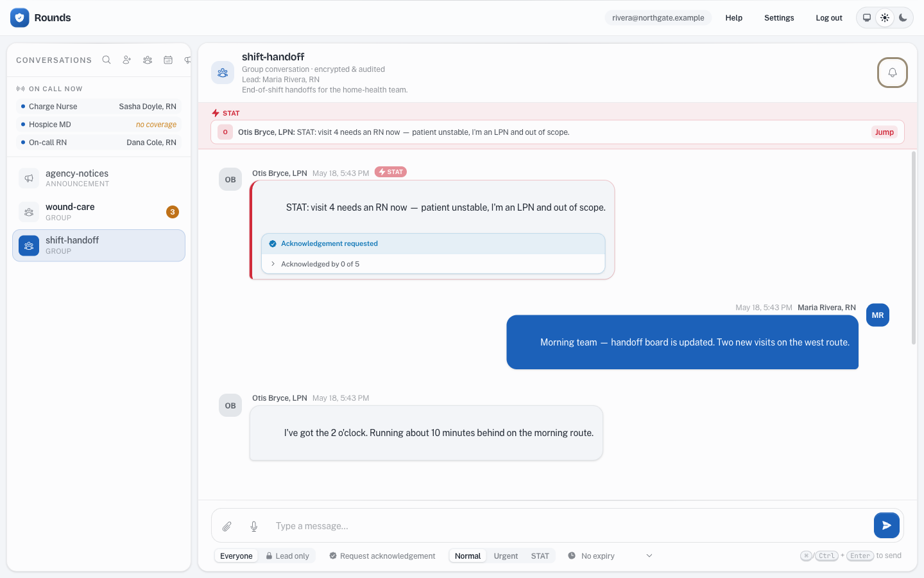Toggle Request acknowledgement option

[382, 556]
